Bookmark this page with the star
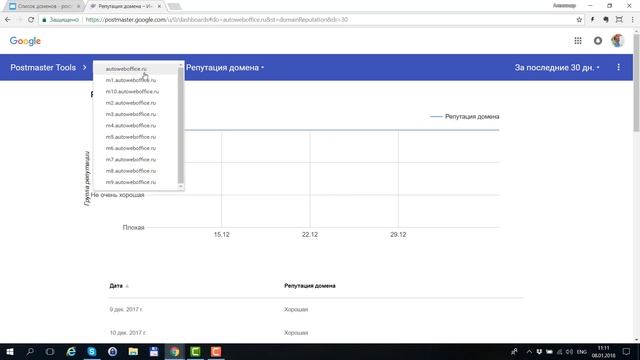 (579, 20)
